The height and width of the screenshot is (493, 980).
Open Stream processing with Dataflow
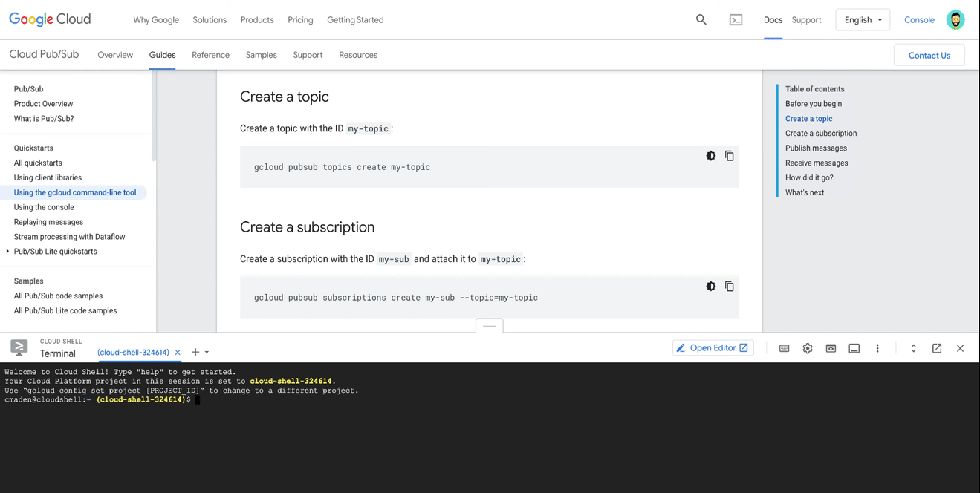(69, 237)
